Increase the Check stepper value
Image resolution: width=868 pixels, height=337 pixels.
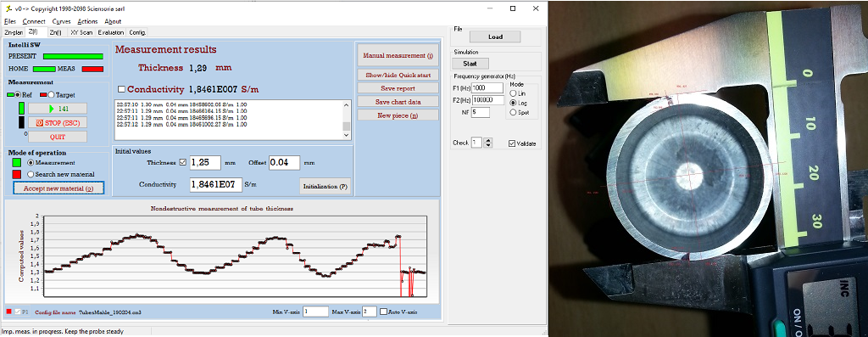tap(487, 141)
